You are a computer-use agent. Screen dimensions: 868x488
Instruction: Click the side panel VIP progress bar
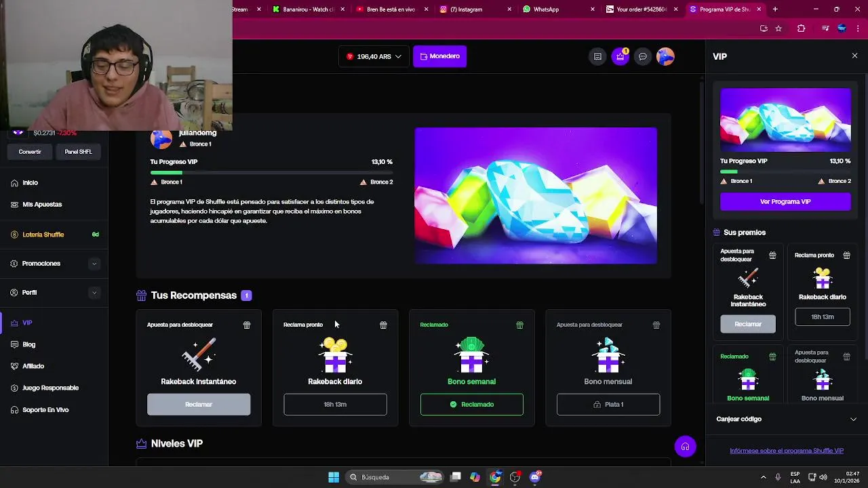tap(785, 172)
